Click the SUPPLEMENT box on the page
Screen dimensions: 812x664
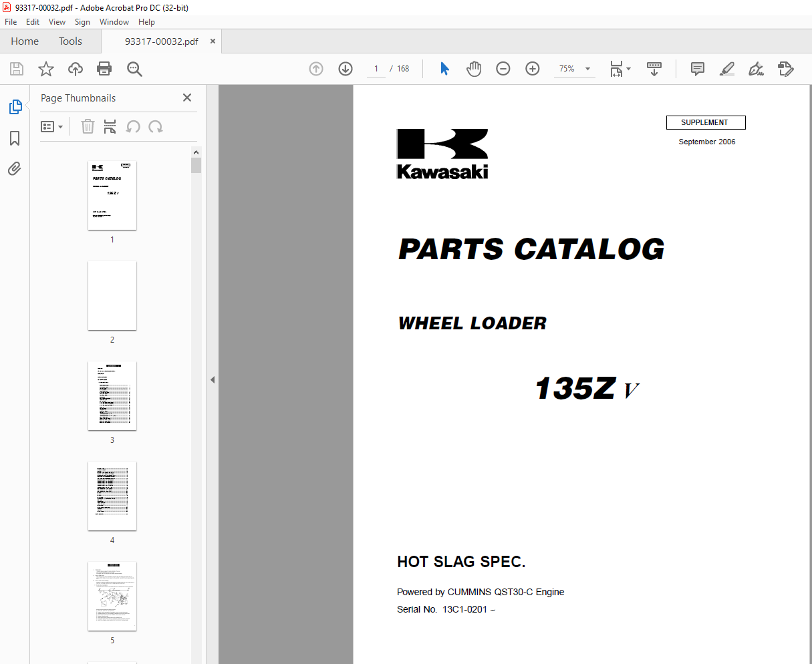coord(706,122)
